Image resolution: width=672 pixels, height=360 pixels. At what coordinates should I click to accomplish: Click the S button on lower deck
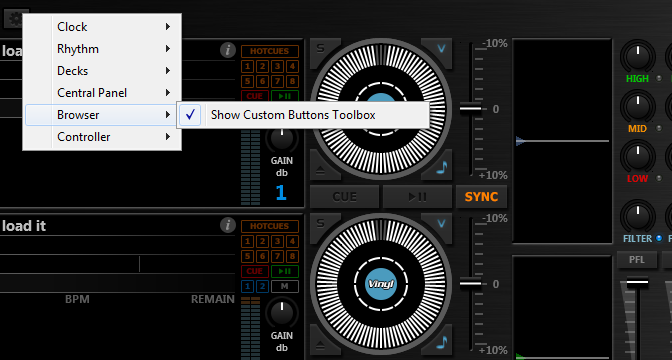click(321, 223)
